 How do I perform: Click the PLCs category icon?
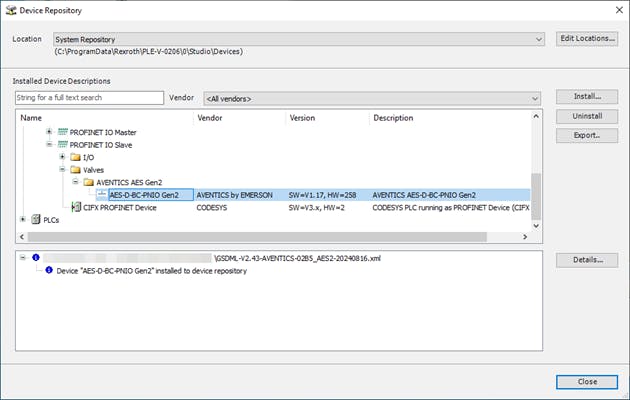36,219
